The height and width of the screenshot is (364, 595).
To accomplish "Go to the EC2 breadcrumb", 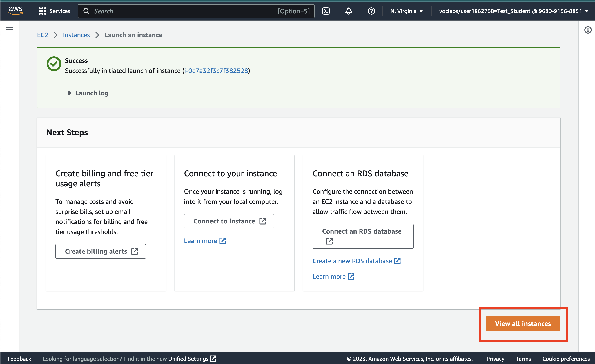I will tap(43, 35).
